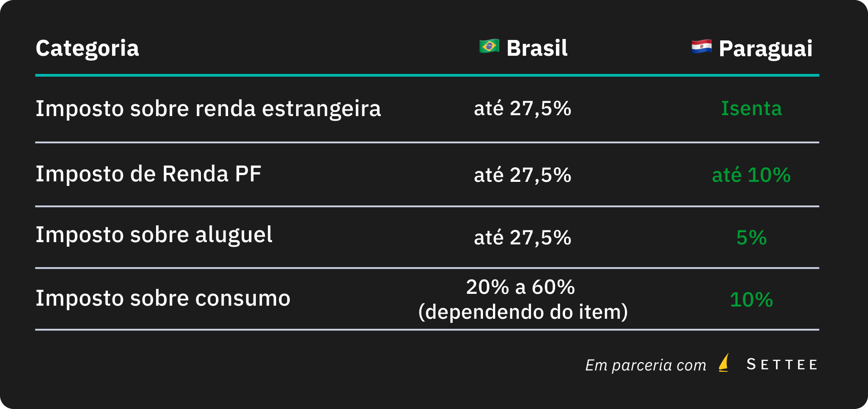Image resolution: width=868 pixels, height=409 pixels.
Task: Click the yellow Settee sail logo
Action: point(724,363)
